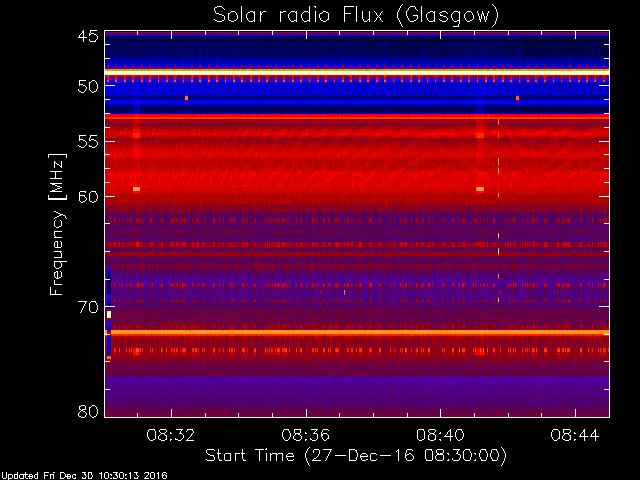Click the '55' frequency axis label
The width and height of the screenshot is (640, 480).
point(88,142)
